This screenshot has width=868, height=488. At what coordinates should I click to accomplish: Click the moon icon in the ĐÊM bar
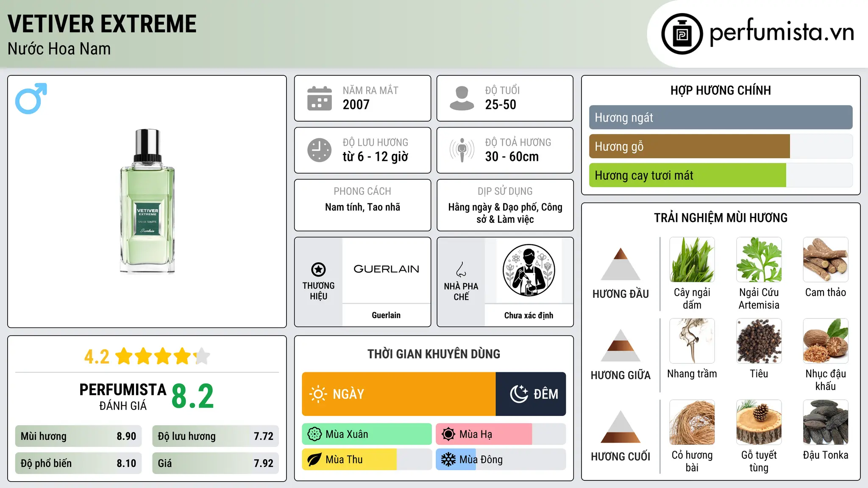coord(519,394)
